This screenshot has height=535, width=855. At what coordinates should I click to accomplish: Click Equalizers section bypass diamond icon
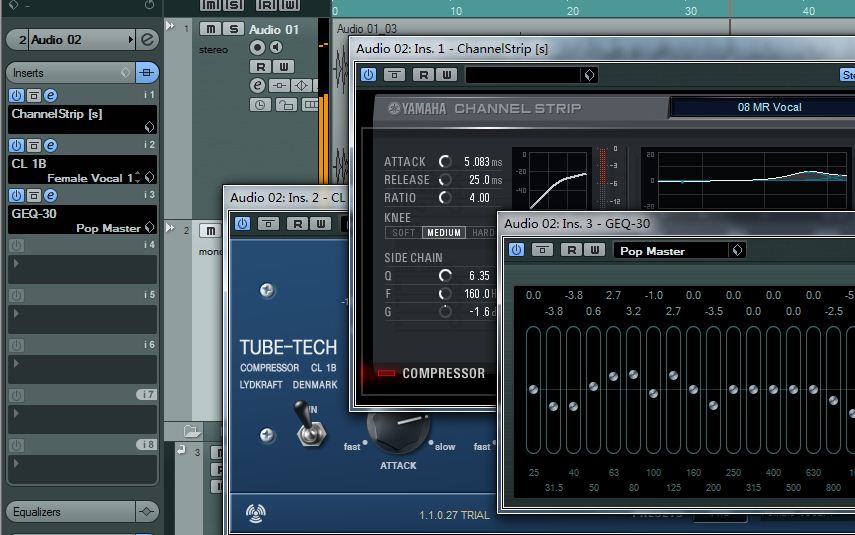coord(146,512)
